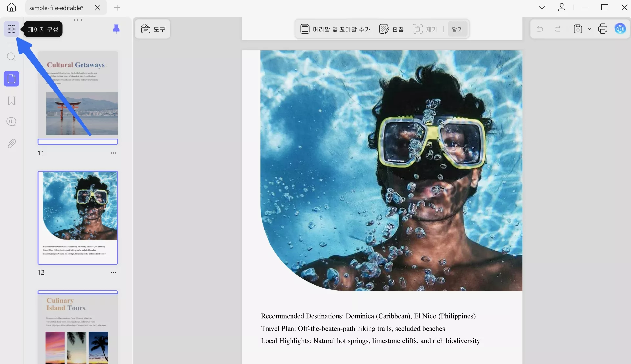This screenshot has width=631, height=364.
Task: Open the AI assistant icon
Action: click(620, 29)
